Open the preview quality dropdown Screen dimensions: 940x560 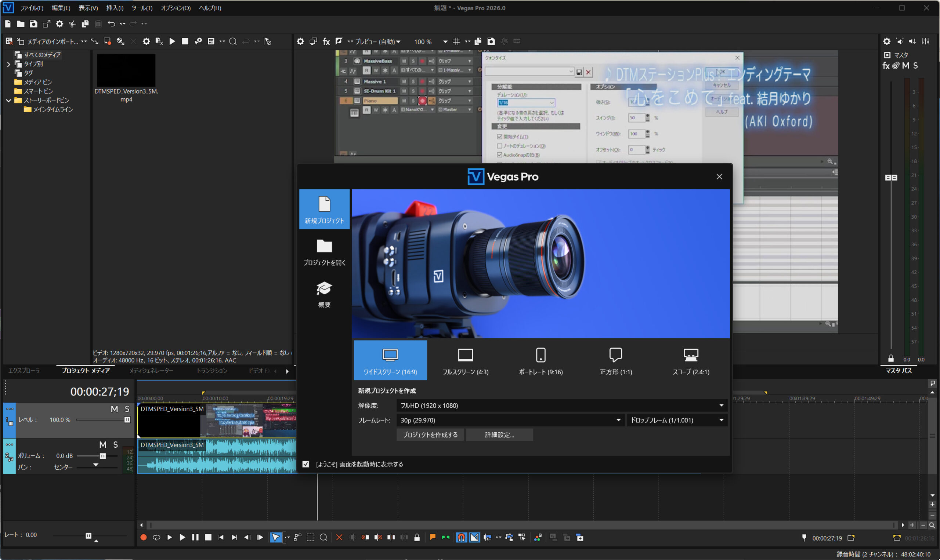(x=377, y=41)
